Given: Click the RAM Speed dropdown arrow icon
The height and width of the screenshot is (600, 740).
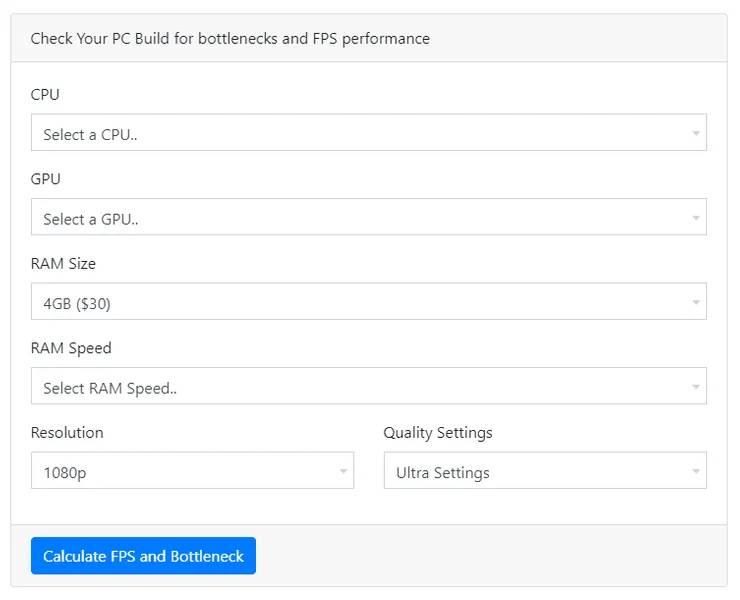Looking at the screenshot, I should pyautogui.click(x=696, y=387).
